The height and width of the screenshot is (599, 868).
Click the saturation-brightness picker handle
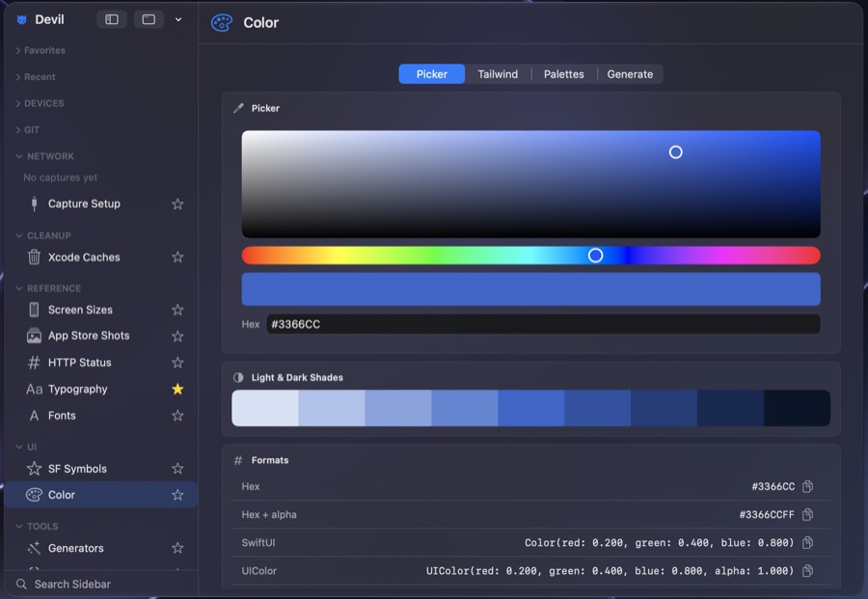coord(675,152)
